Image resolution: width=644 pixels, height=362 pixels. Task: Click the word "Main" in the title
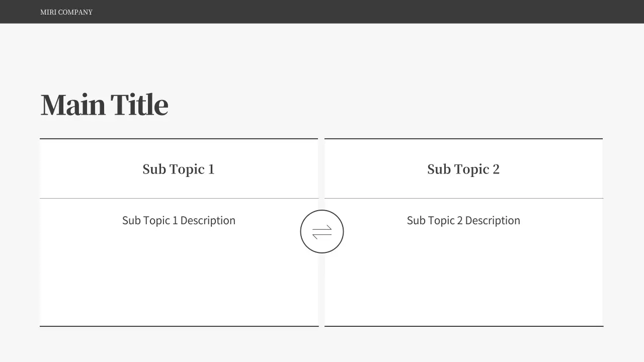click(x=73, y=105)
